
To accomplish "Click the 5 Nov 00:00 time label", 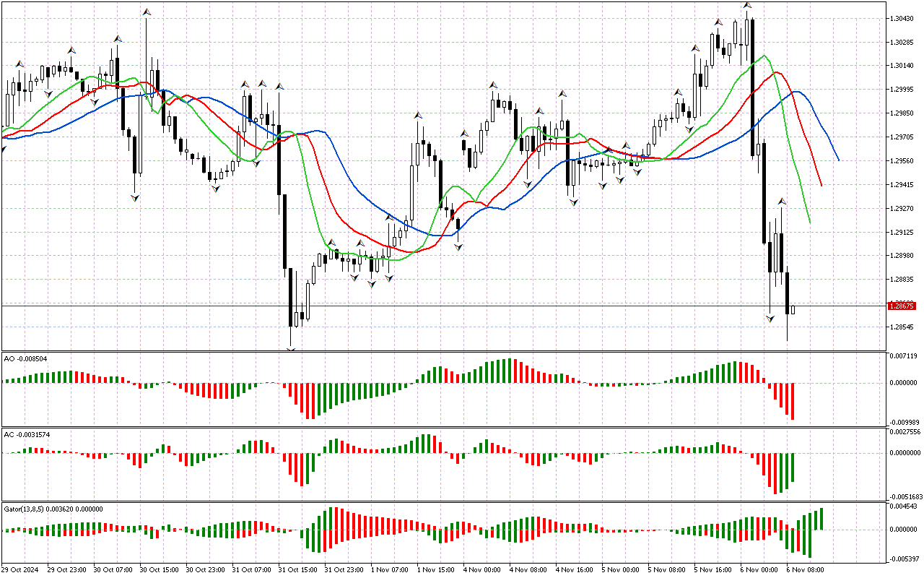I will point(621,570).
